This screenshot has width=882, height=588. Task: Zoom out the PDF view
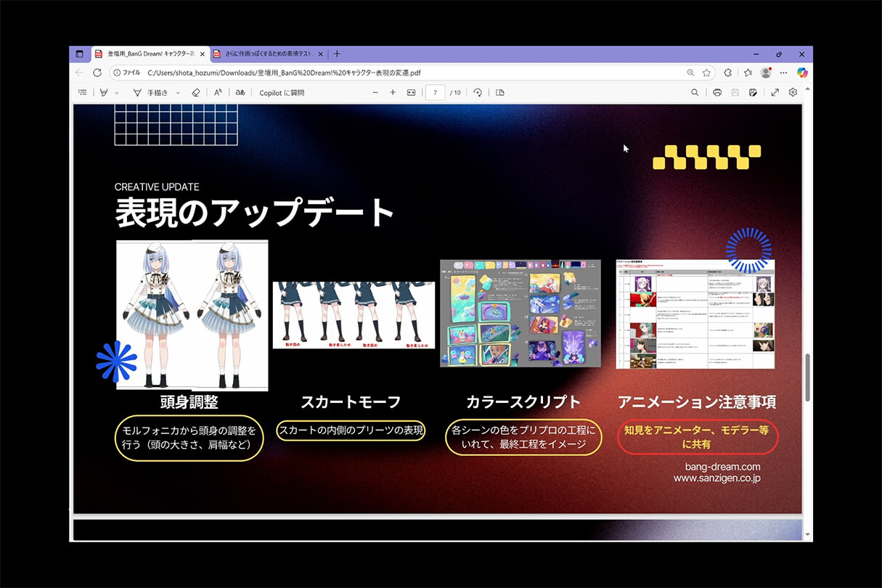pyautogui.click(x=375, y=92)
